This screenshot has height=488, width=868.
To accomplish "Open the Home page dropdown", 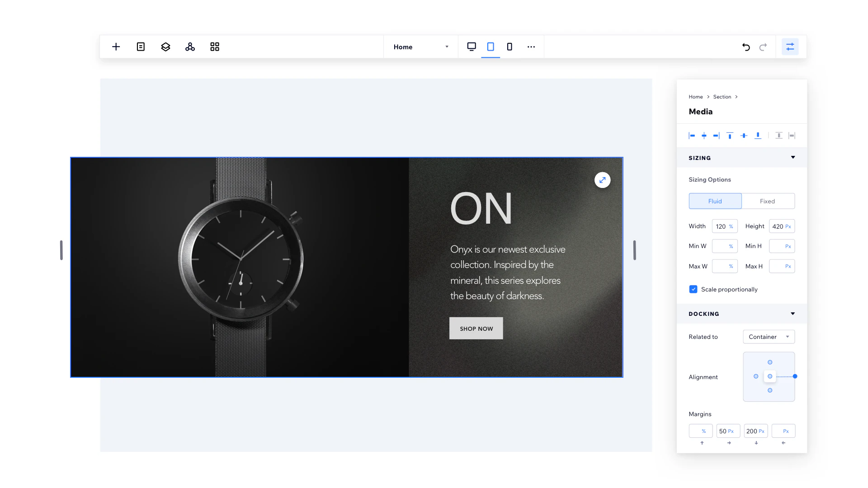I will tap(420, 47).
